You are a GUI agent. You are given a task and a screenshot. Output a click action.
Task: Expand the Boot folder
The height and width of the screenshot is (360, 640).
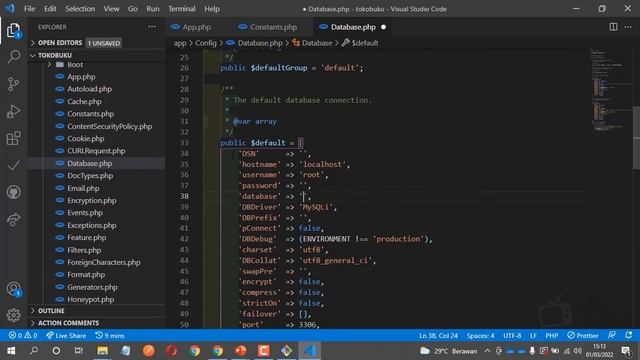click(x=75, y=64)
